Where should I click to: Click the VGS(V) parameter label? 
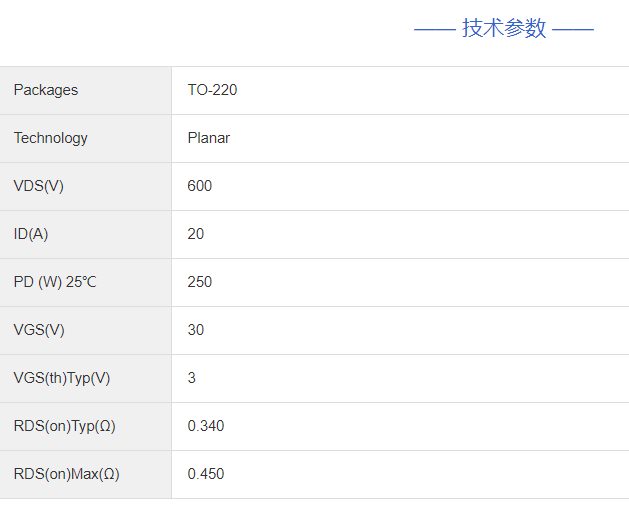[39, 330]
